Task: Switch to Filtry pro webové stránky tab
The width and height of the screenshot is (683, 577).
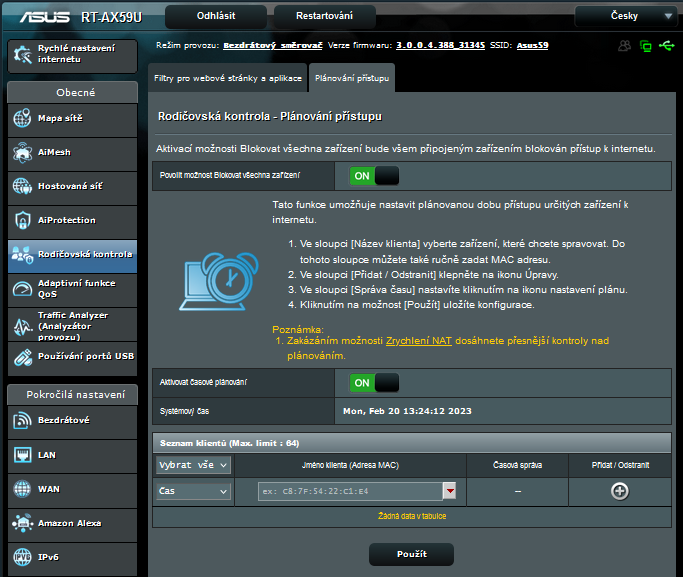Action: pyautogui.click(x=226, y=77)
